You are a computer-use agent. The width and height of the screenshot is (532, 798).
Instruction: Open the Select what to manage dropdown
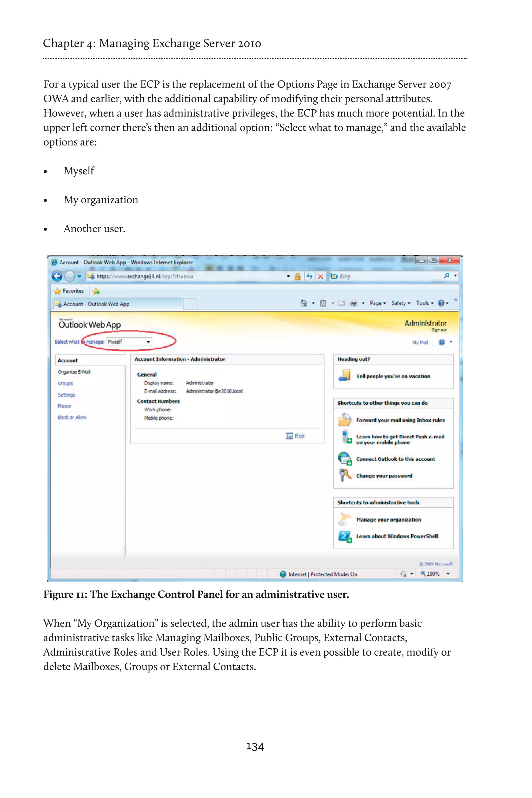[129, 342]
